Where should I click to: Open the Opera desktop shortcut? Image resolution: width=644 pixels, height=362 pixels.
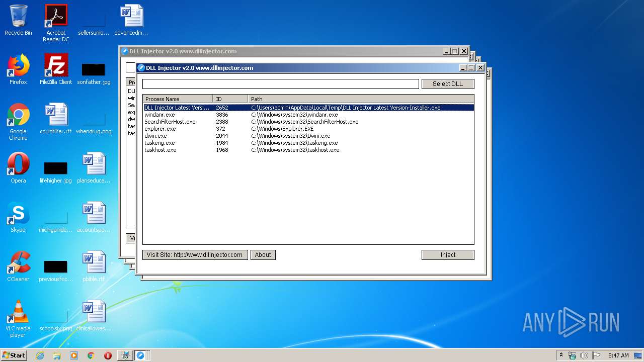18,168
